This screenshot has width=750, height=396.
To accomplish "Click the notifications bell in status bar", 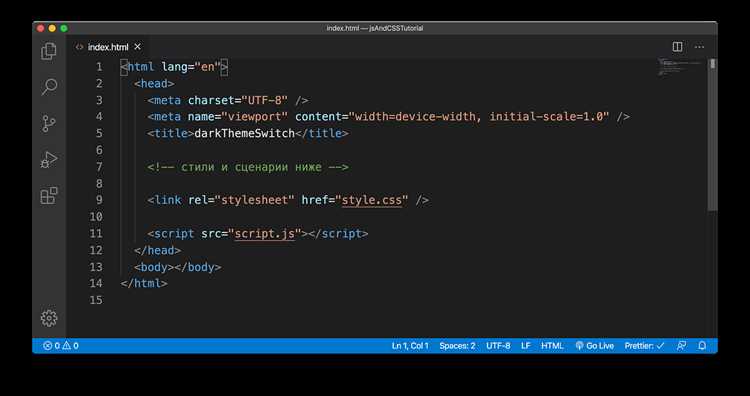I will point(702,345).
